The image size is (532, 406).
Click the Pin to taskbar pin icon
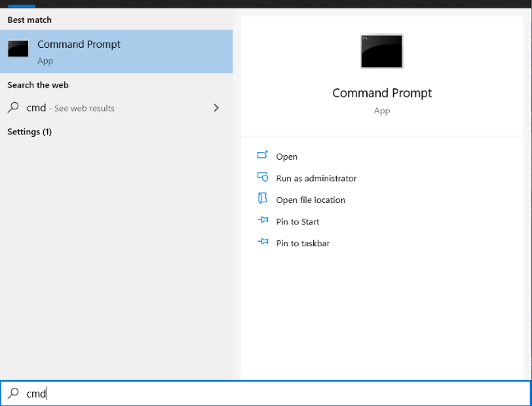263,243
